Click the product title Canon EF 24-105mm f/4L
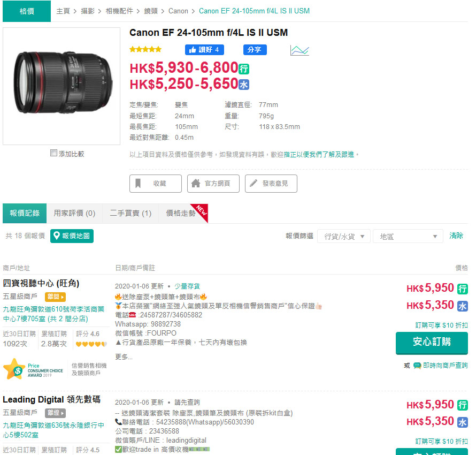The width and height of the screenshot is (476, 455). [x=209, y=33]
